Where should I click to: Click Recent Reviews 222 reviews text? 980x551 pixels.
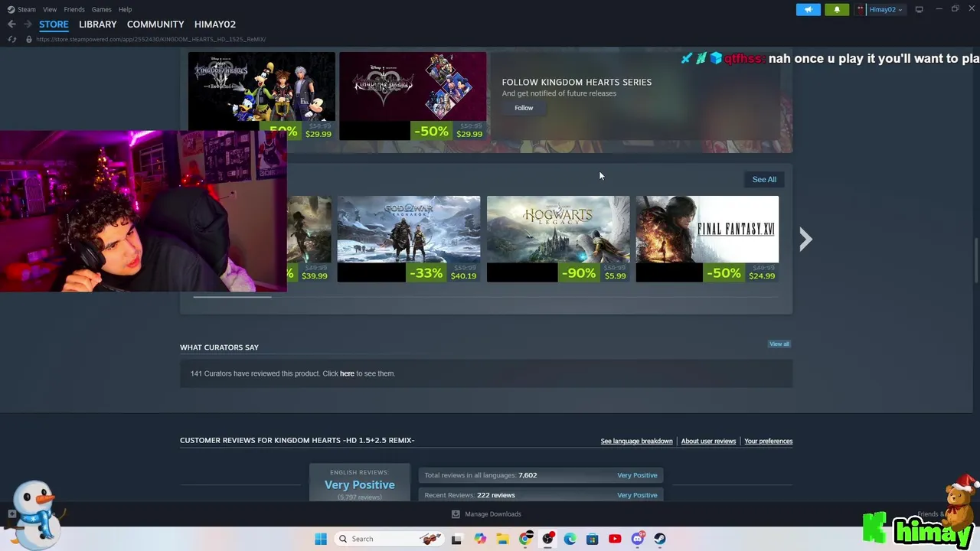click(469, 495)
